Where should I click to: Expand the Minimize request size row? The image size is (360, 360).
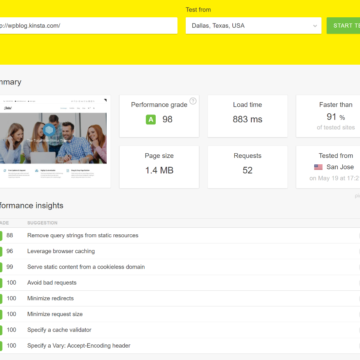pyautogui.click(x=180, y=314)
